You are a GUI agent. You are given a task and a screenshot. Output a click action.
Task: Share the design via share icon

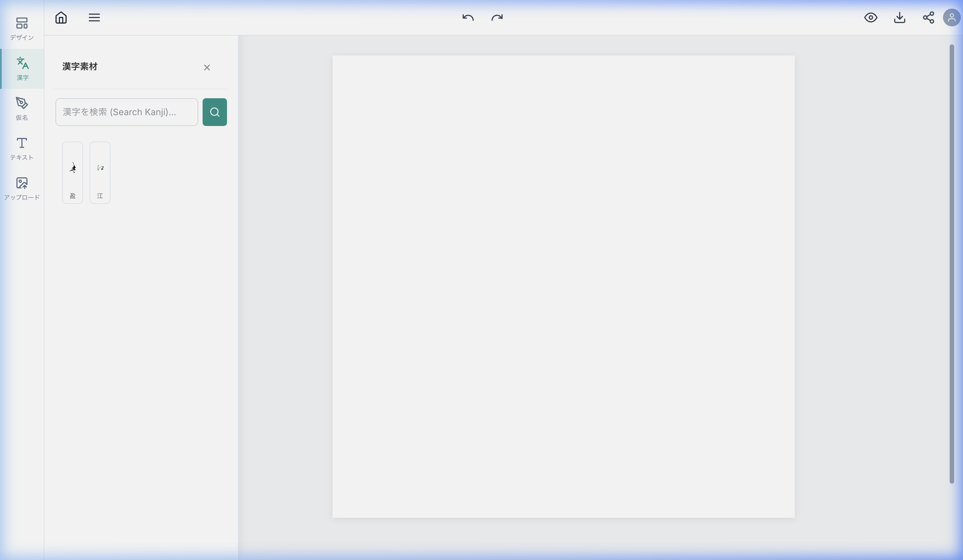(929, 17)
